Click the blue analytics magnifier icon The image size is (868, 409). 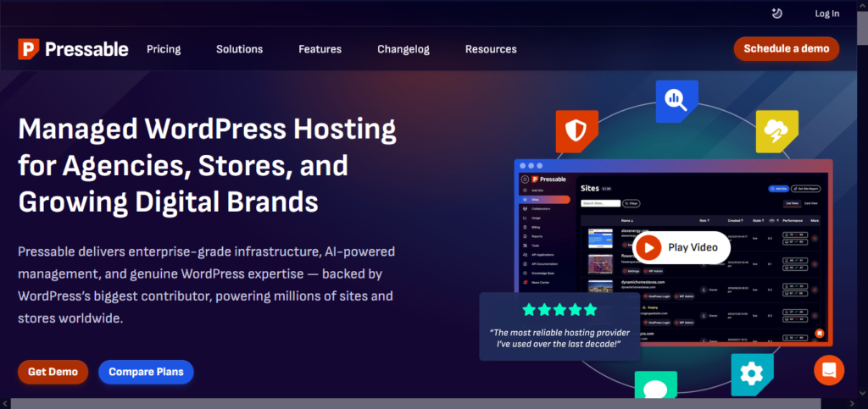tap(677, 101)
